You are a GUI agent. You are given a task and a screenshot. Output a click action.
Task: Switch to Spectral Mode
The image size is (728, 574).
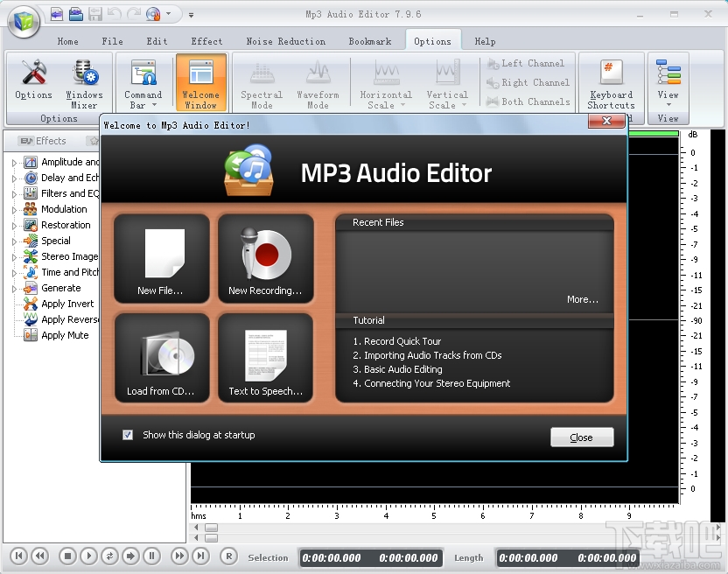point(261,83)
